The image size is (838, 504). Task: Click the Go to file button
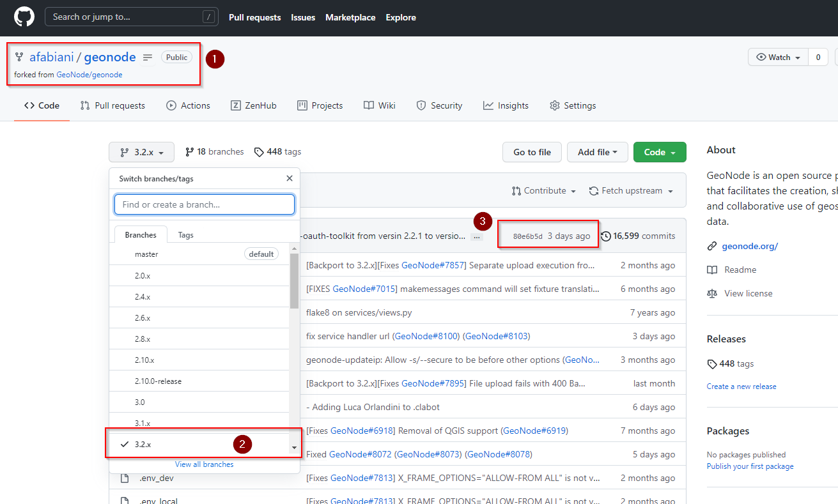532,152
